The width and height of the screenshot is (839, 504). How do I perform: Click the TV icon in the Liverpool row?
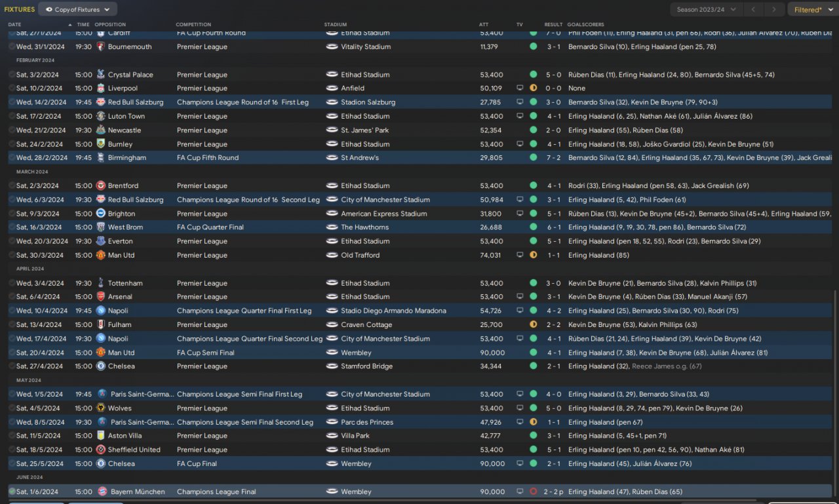520,88
